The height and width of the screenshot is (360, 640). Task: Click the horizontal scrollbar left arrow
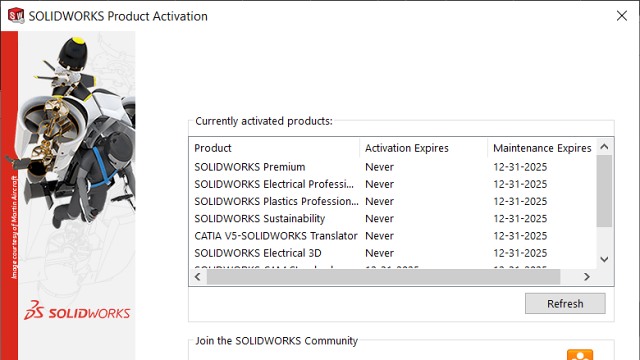[198, 277]
